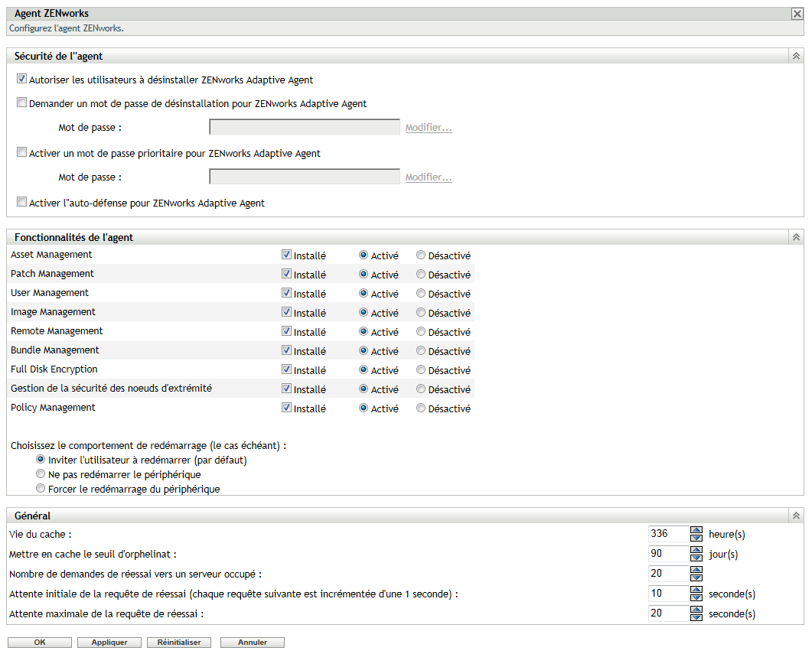Uncheck Installé for Policy Management
The width and height of the screenshot is (812, 654).
(286, 408)
